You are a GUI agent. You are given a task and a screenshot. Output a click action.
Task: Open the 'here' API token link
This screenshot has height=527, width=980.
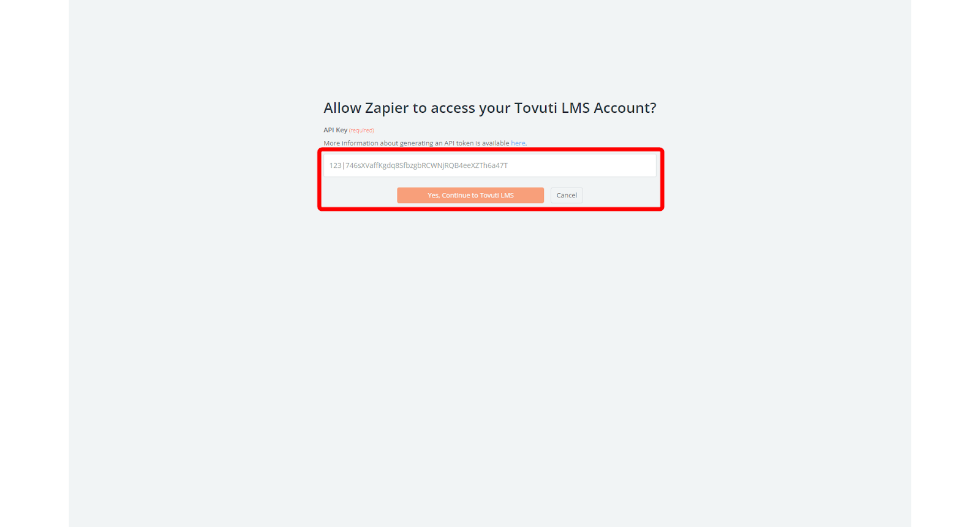click(x=518, y=143)
